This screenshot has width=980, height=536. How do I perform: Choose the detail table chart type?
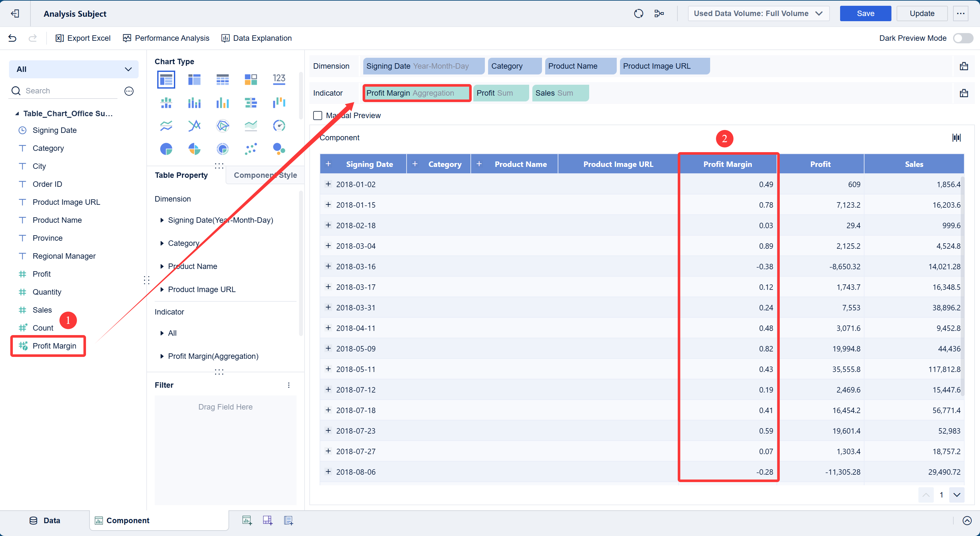[223, 80]
